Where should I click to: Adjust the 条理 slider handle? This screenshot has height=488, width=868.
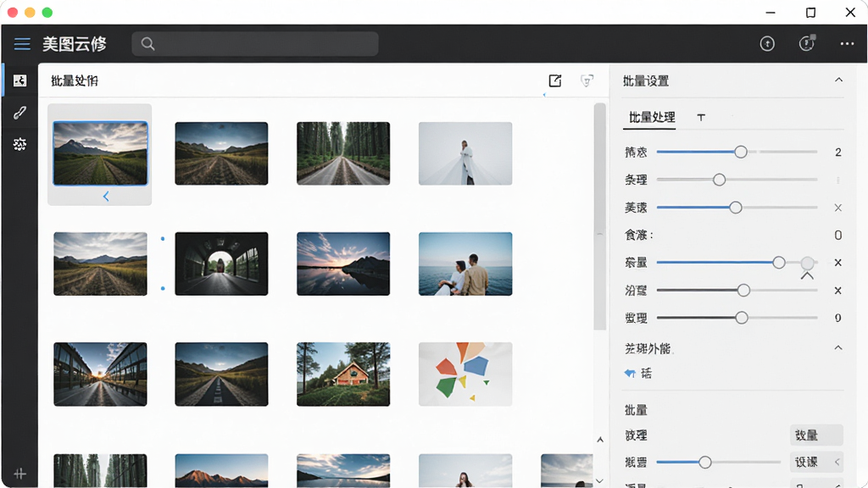[x=719, y=180]
